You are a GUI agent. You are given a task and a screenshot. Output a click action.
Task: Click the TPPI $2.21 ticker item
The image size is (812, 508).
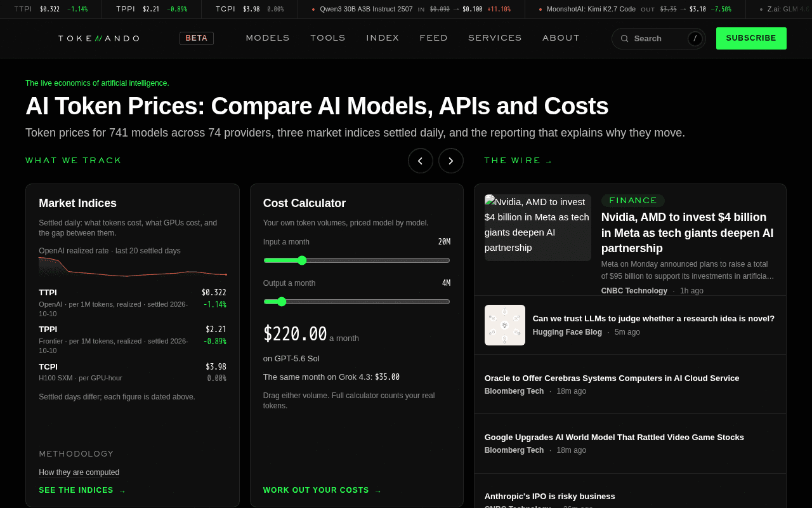[x=152, y=10]
